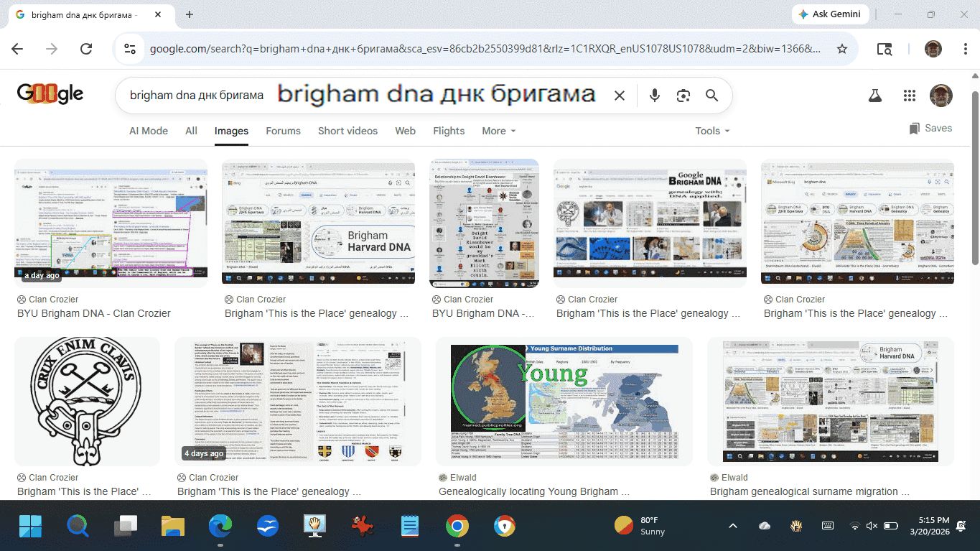Click the magnifying glass search button

click(x=711, y=96)
